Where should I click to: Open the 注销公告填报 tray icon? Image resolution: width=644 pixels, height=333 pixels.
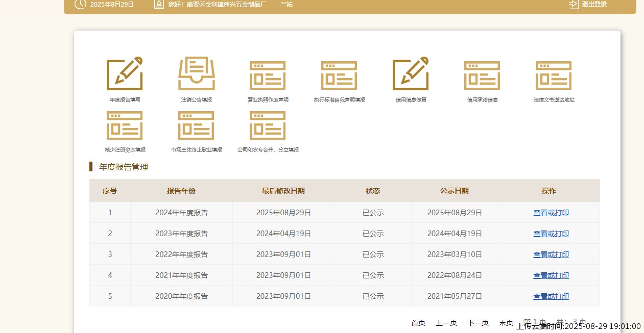coord(197,74)
